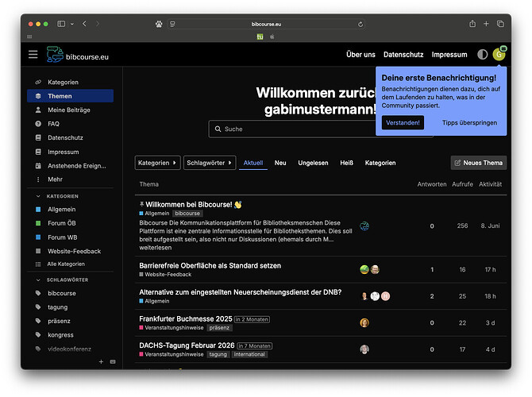Open the hamburger sidebar menu
Viewport: 532px width, 397px height.
[x=33, y=54]
